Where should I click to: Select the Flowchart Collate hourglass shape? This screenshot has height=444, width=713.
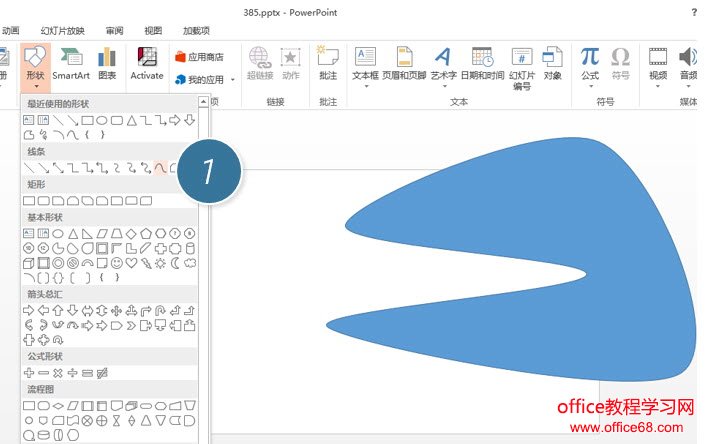point(116,421)
